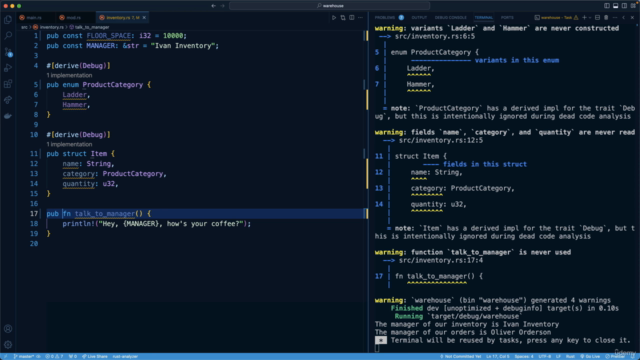Close the terminal panel
Viewport: 640px width, 360px height.
(632, 18)
